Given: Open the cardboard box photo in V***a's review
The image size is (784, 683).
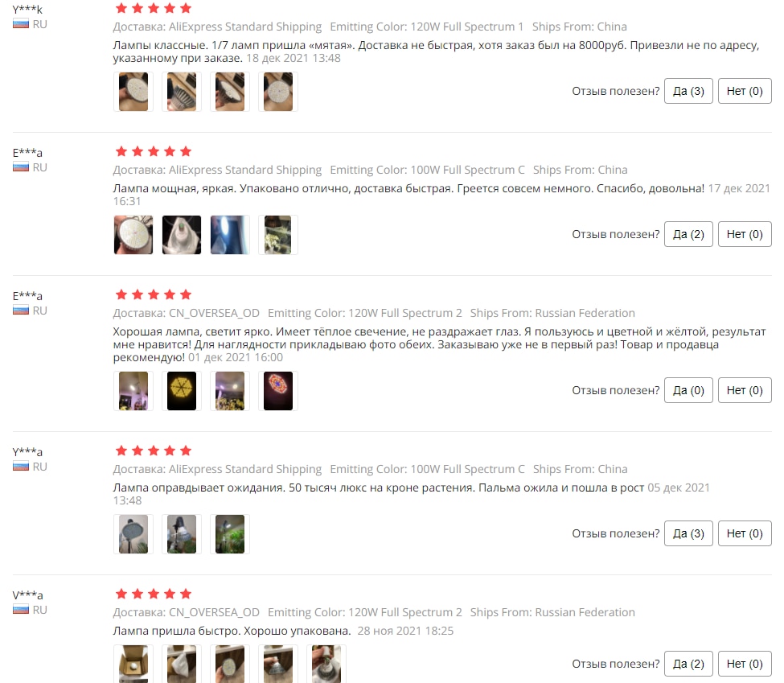Looking at the screenshot, I should [x=133, y=664].
